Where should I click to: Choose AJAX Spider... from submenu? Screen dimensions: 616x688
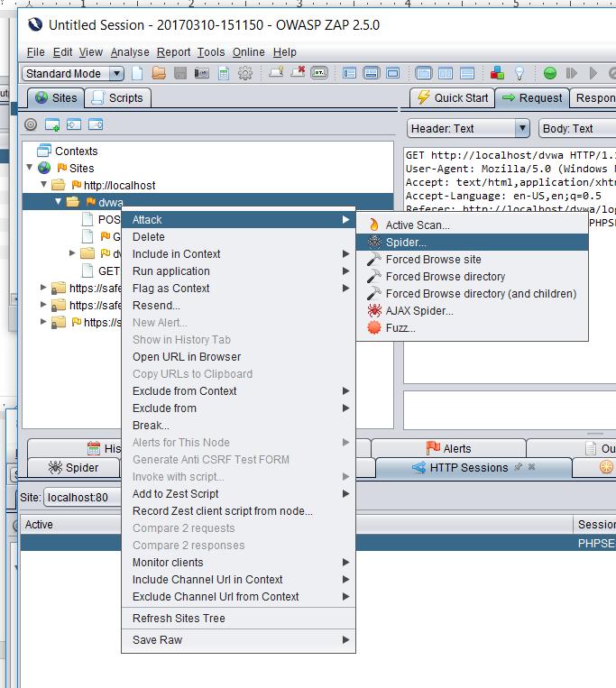coord(472,311)
